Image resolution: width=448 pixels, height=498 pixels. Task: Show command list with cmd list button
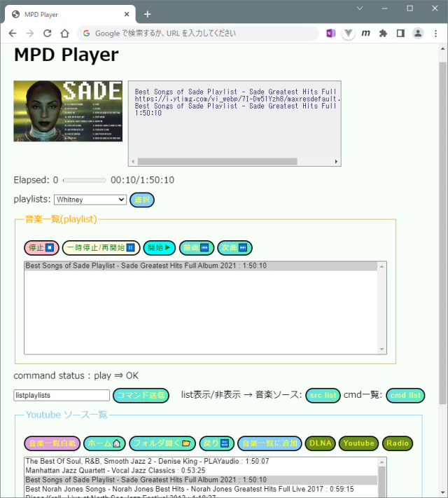[x=405, y=396]
